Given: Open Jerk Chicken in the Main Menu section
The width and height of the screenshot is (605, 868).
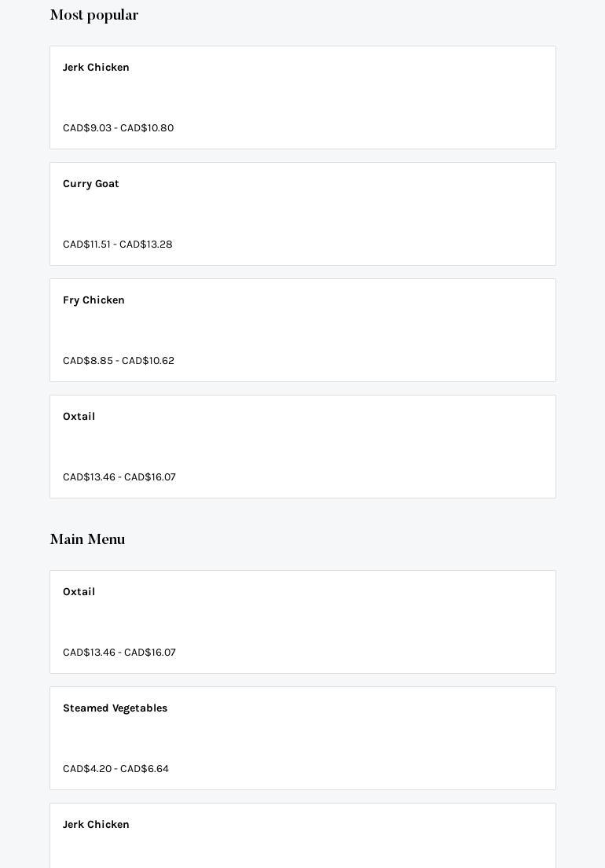Looking at the screenshot, I should [96, 825].
